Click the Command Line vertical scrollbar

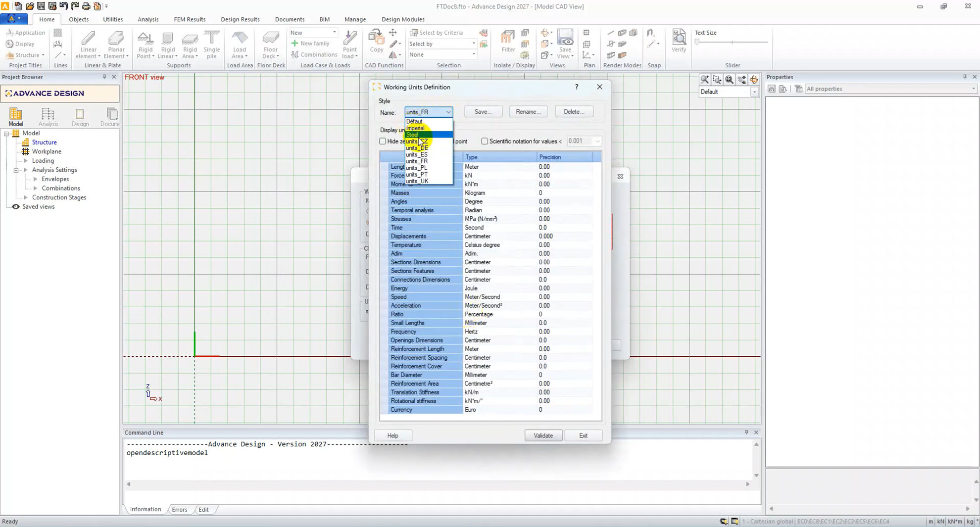(x=756, y=460)
